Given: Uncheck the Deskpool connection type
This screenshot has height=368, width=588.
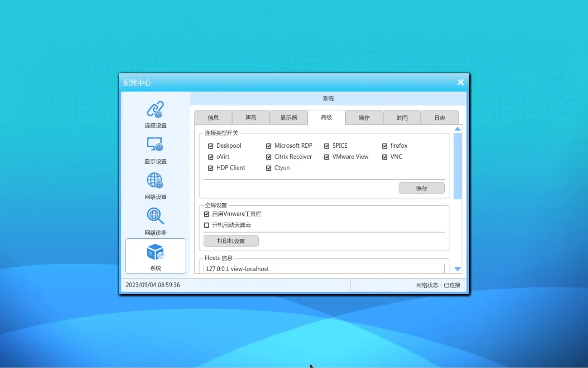Looking at the screenshot, I should pos(211,146).
